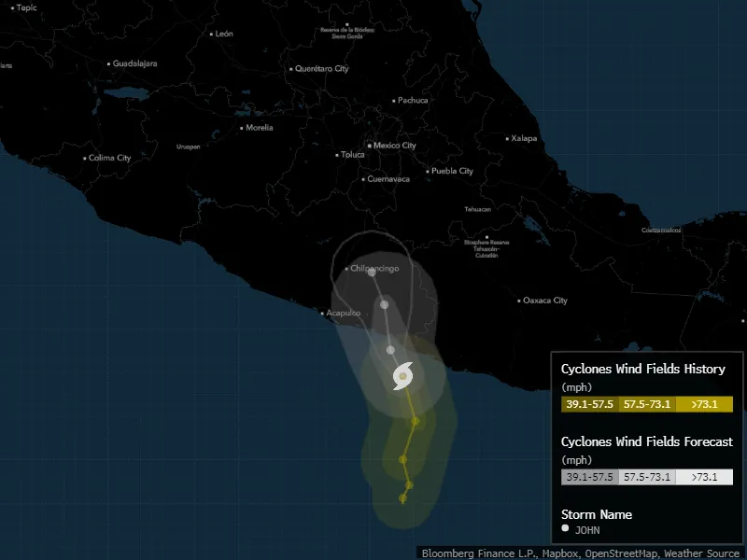
Task: Click the Morelia city label
Action: click(x=260, y=128)
